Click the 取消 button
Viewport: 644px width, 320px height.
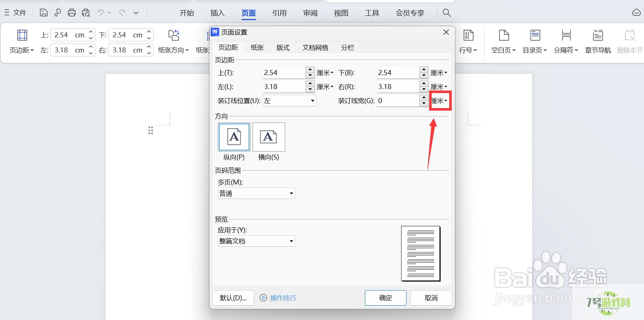431,298
